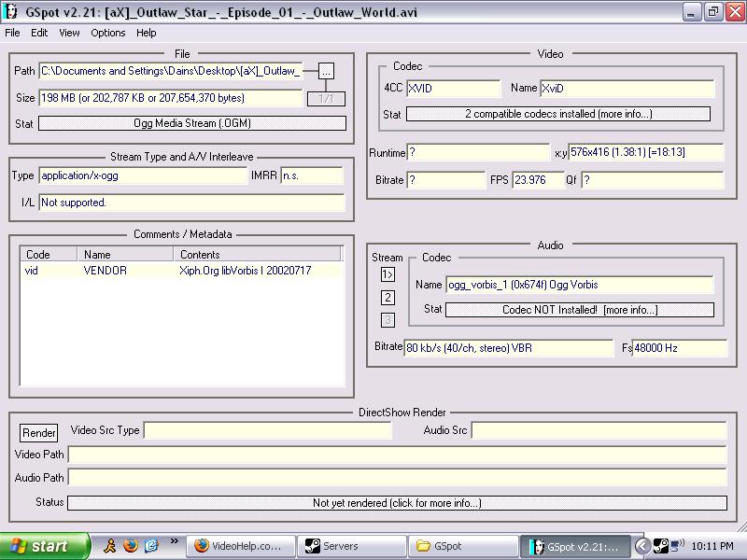Screen dimensions: 747x560
Task: Sort metadata by the Name column header
Action: point(125,254)
